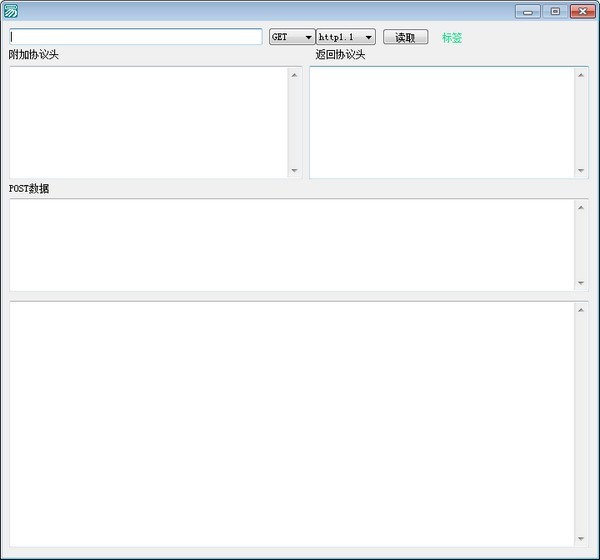Maximize the window
Screen dimensions: 600x560
coord(555,11)
